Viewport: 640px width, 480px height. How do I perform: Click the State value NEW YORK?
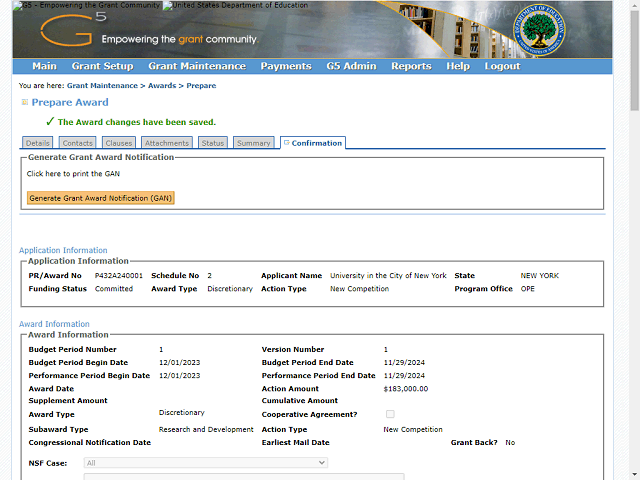click(x=540, y=276)
